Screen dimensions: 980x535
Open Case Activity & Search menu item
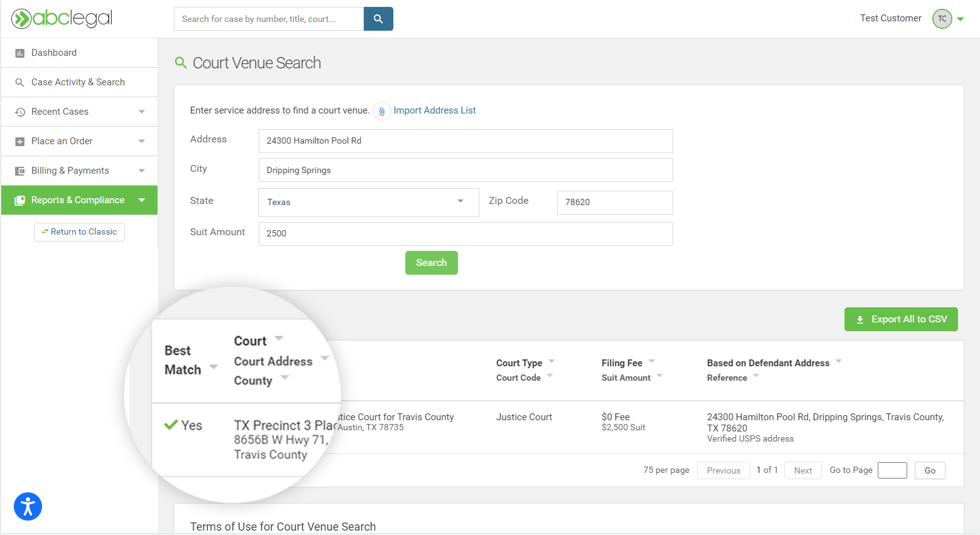[78, 82]
